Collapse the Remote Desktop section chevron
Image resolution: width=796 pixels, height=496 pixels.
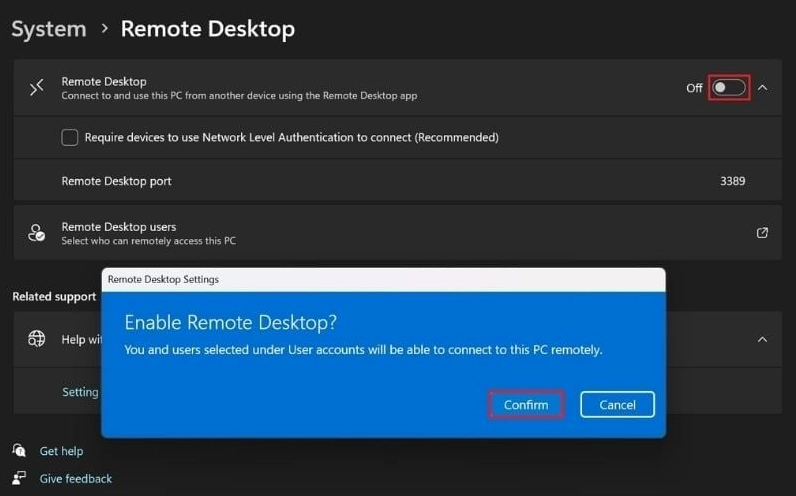762,88
